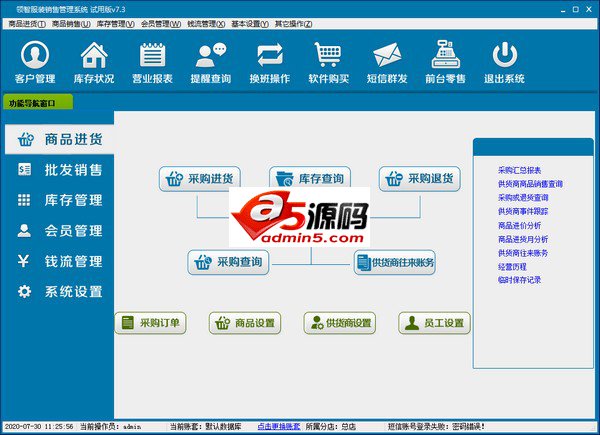
Task: Switch to the 功能导航窗口 tab
Action: click(38, 103)
